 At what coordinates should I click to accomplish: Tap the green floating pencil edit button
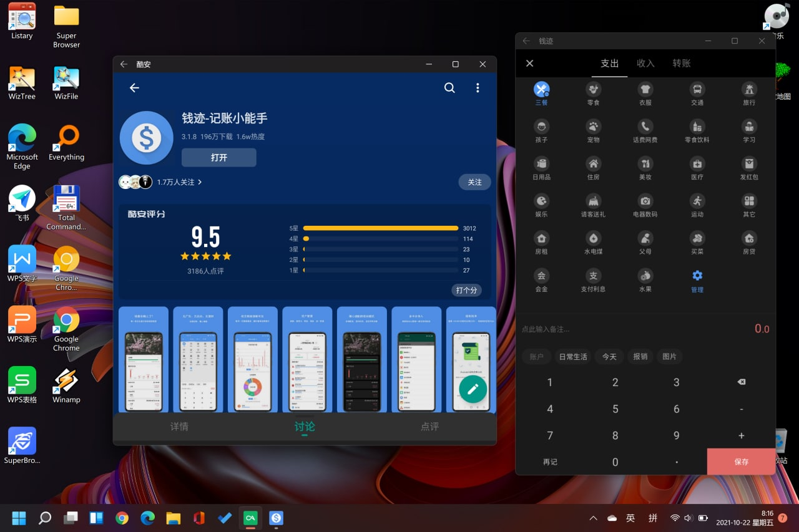(473, 389)
